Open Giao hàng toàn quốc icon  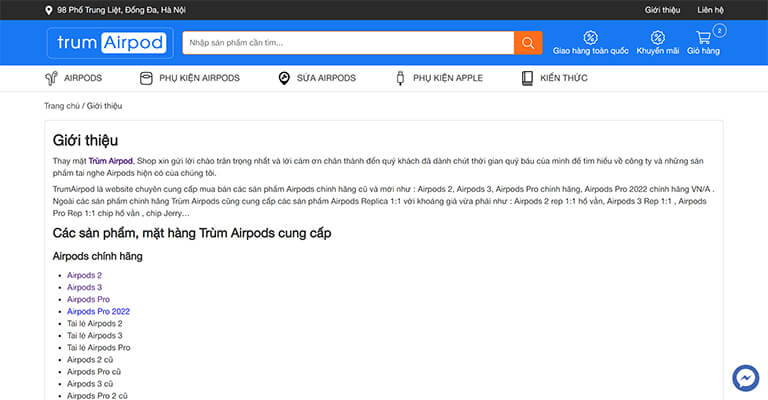pos(591,38)
